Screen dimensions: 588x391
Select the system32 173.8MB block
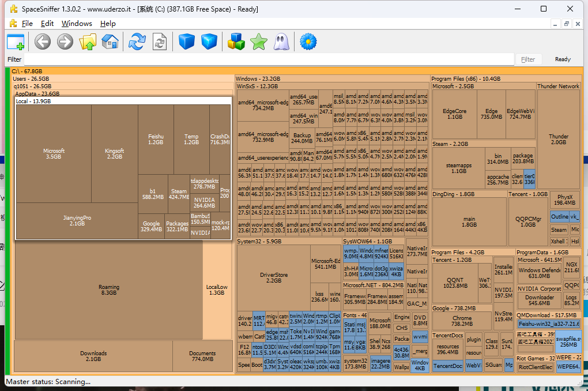point(356,364)
